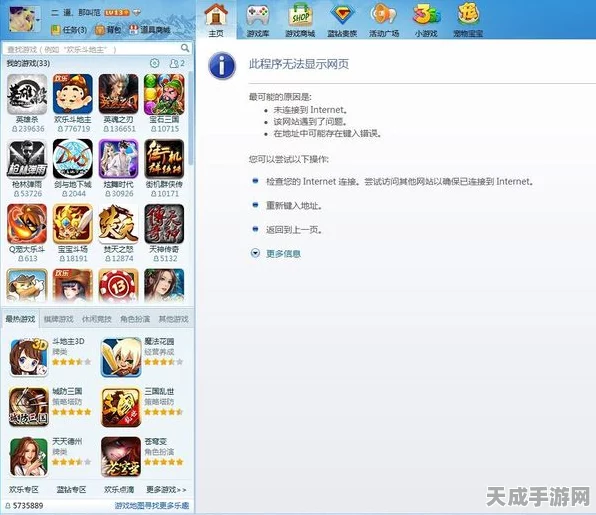Open the red poker chip 13 game icon
Image resolution: width=596 pixels, height=515 pixels.
(x=118, y=286)
